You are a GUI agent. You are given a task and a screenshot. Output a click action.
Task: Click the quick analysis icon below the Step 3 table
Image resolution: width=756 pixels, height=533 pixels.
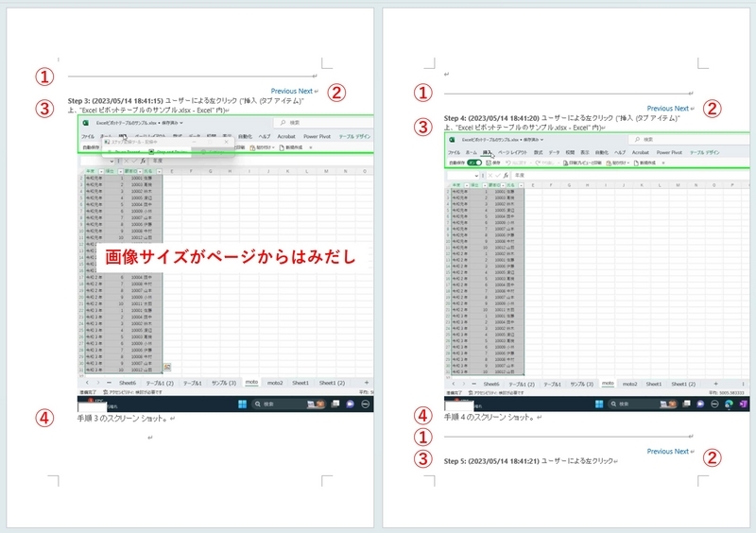[167, 367]
